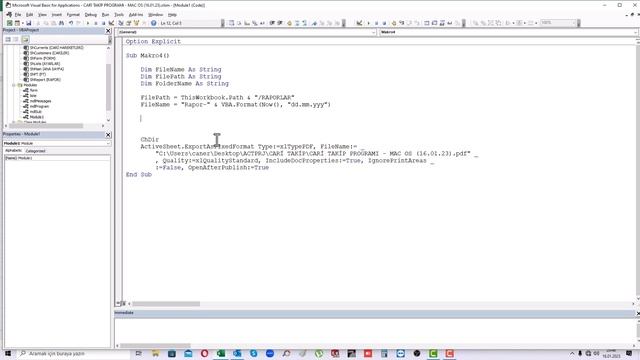The height and width of the screenshot is (360, 640).
Task: Click the (Name) Module1 property field
Action: point(57,158)
